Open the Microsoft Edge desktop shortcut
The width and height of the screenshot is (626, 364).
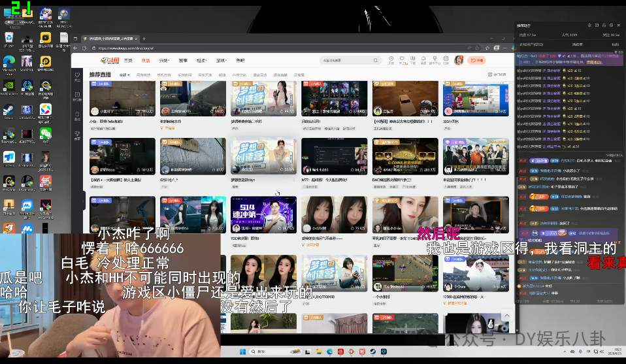tap(8, 65)
